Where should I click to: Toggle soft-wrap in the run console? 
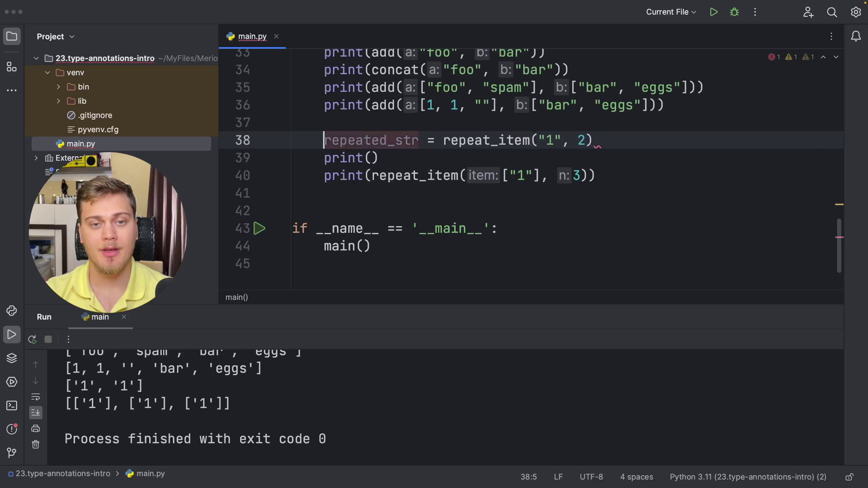click(x=36, y=396)
